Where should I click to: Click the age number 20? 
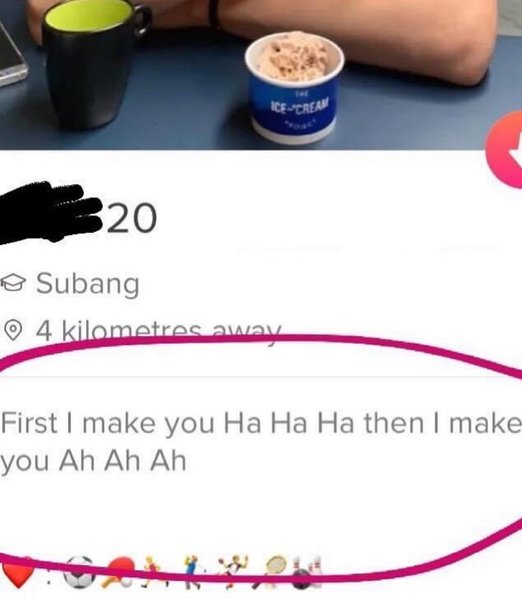[x=132, y=218]
